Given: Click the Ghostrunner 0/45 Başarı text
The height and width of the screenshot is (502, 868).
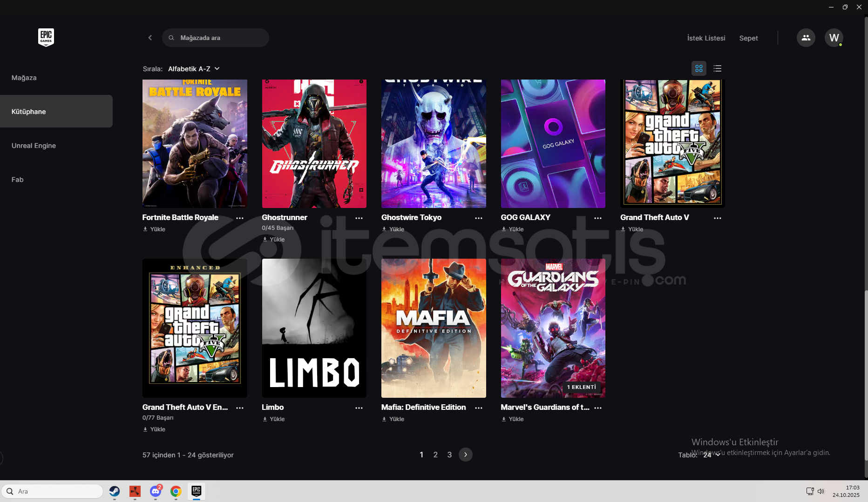Looking at the screenshot, I should [278, 228].
